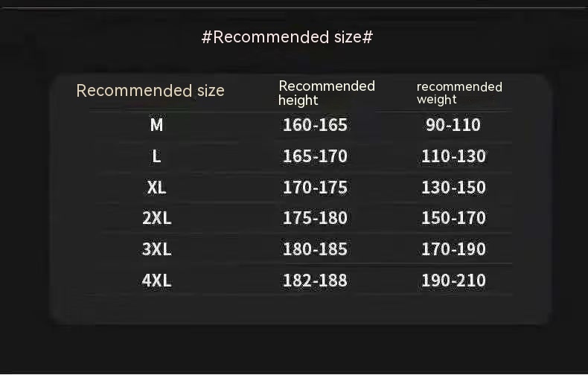This screenshot has height=375, width=588.
Task: Click the height value 180-185
Action: coord(315,249)
